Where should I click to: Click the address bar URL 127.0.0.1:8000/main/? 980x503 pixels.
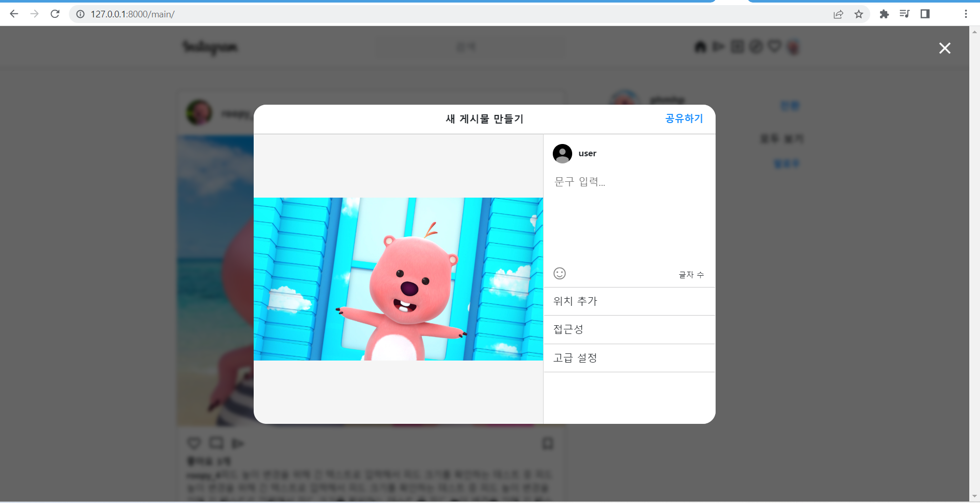click(133, 14)
